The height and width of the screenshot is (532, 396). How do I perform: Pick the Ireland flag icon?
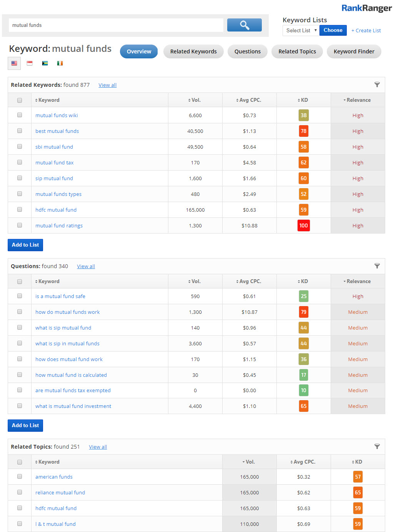60,63
